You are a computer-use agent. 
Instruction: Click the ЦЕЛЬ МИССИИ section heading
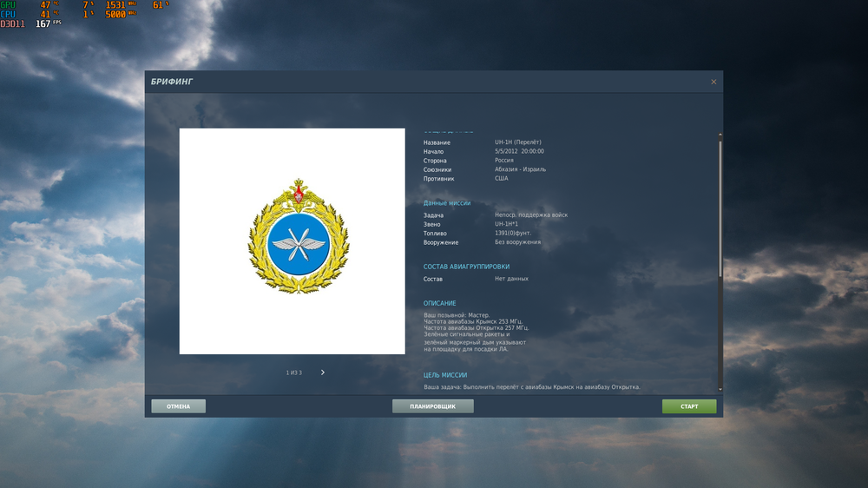point(445,375)
